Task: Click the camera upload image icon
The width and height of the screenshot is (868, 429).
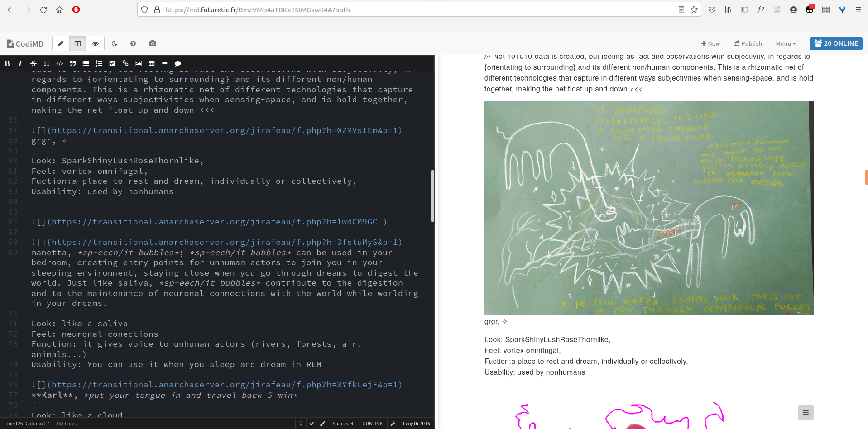Action: click(153, 43)
